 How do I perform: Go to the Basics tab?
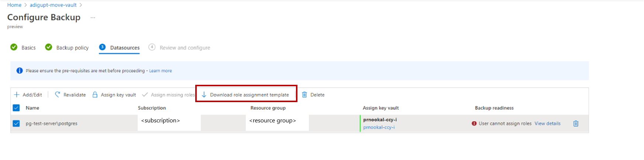[x=28, y=48]
